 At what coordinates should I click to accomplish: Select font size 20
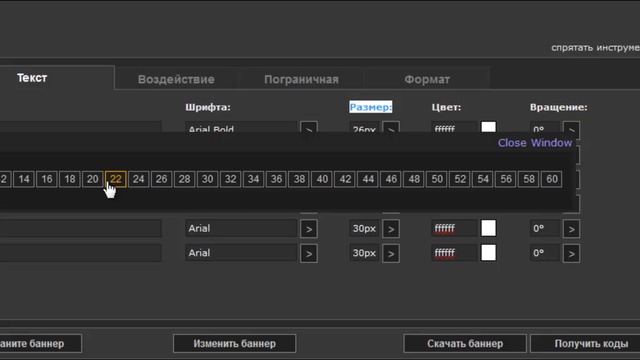(x=93, y=179)
